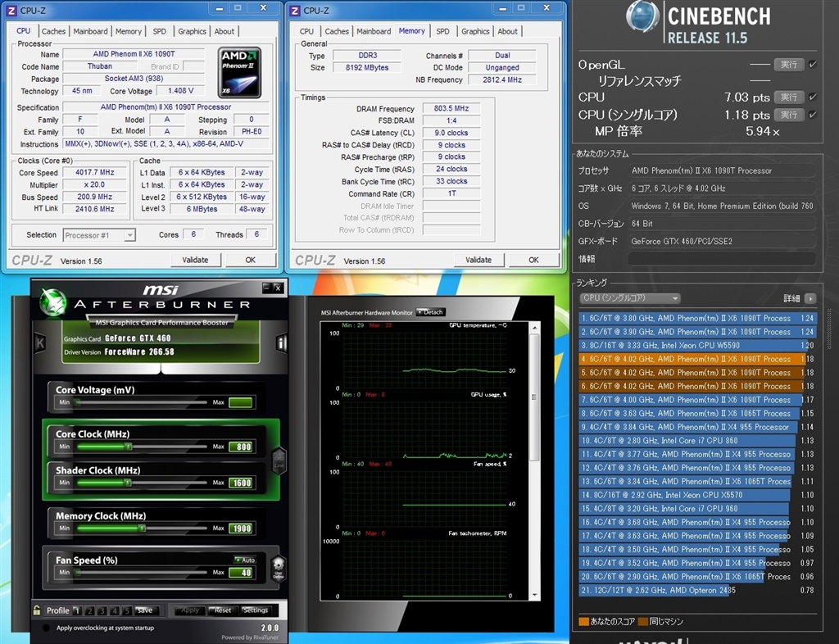
Task: Open the Processor #1 selection dropdown
Action: coord(99,235)
